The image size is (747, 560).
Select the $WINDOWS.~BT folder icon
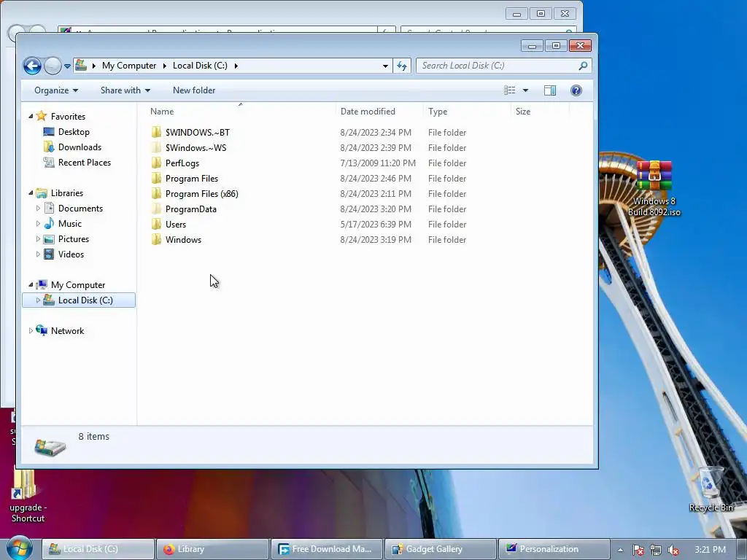point(156,133)
